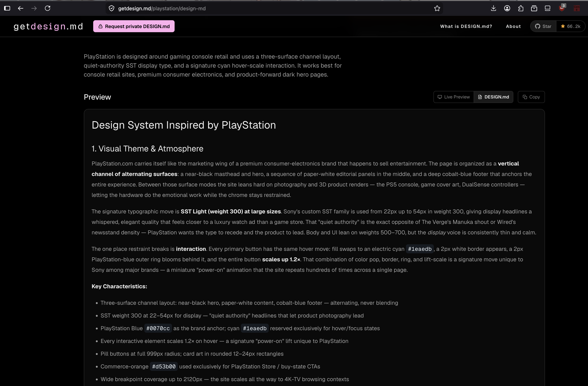Viewport: 588px width, 386px height.
Task: Reload the getdesign.md page
Action: point(48,8)
